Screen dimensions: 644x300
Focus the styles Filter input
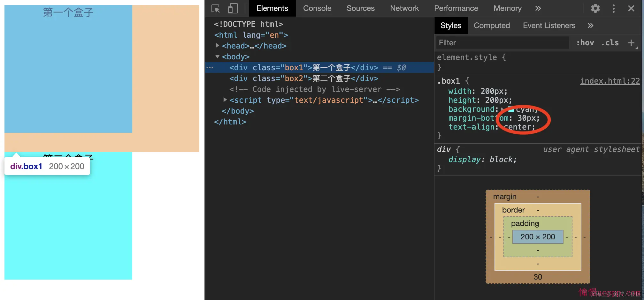tap(503, 43)
